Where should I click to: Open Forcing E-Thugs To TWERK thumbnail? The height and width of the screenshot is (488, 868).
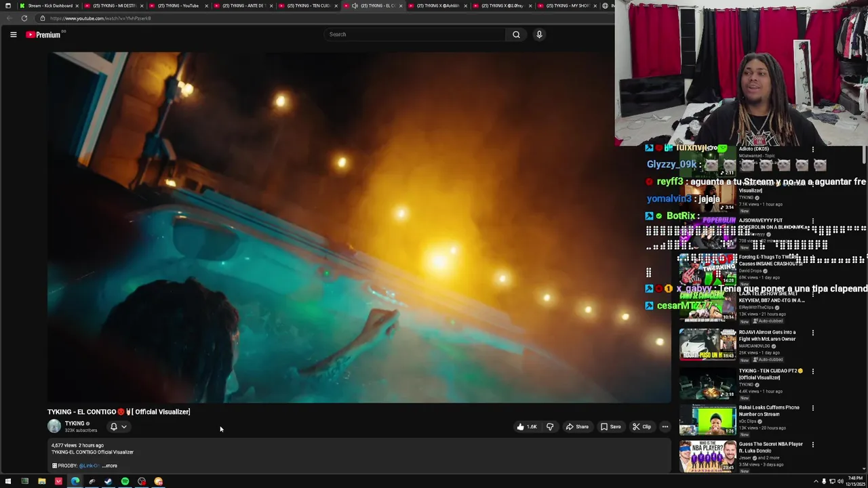point(707,269)
